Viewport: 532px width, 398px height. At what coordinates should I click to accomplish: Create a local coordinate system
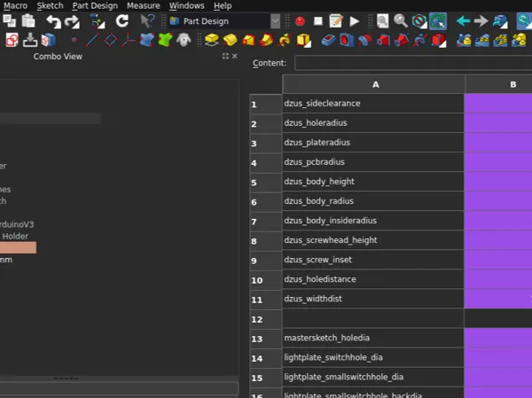pyautogui.click(x=129, y=40)
